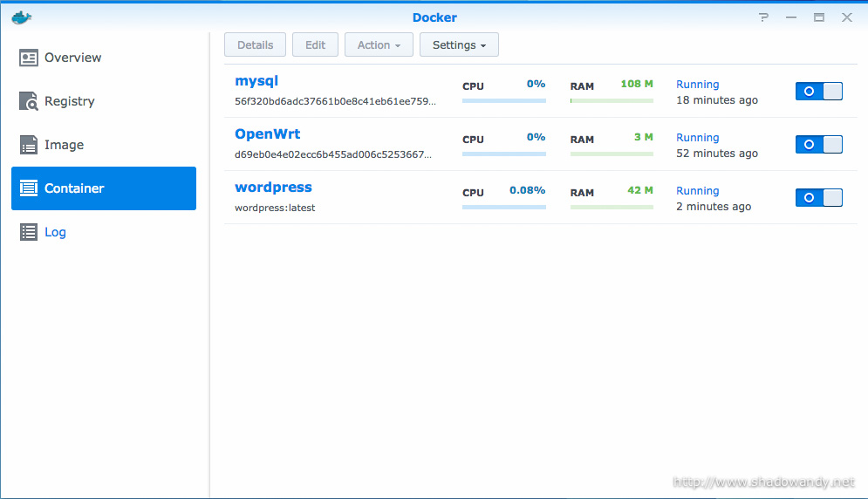
Task: Toggle off the mysql container switch
Action: [x=819, y=92]
